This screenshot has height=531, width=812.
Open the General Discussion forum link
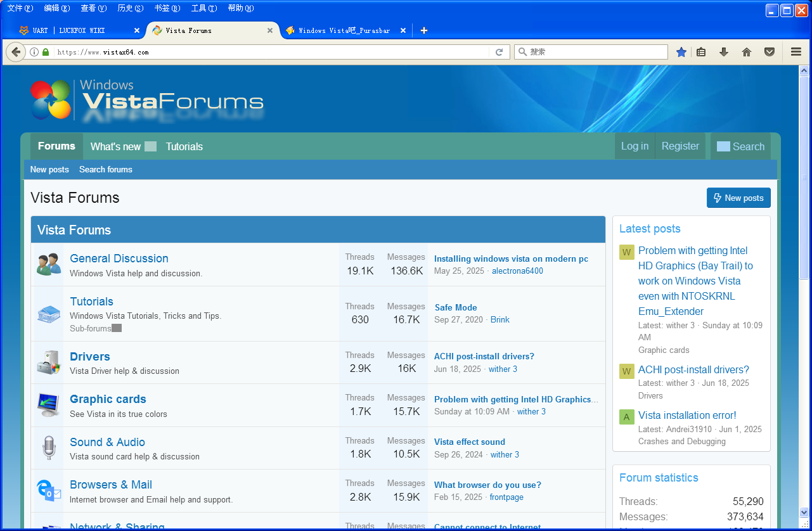tap(119, 259)
